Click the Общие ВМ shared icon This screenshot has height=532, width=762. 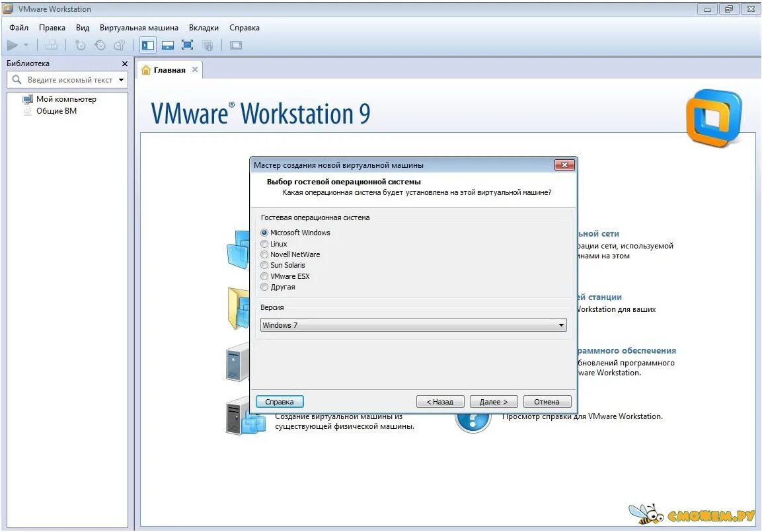tap(28, 111)
